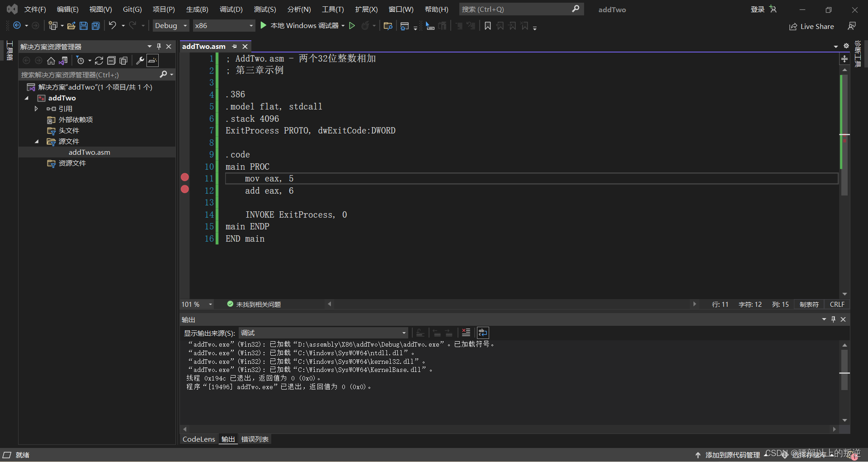
Task: Click the Home icon in Solution Explorer
Action: pos(51,61)
